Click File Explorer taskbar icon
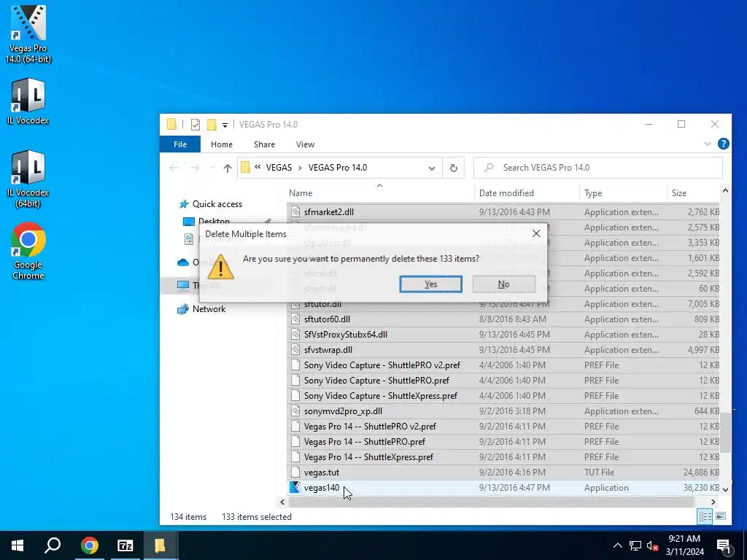The image size is (747, 560). pos(160,545)
